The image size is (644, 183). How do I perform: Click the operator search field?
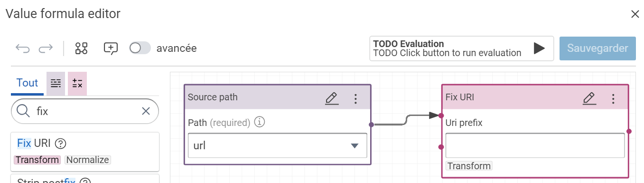point(85,111)
